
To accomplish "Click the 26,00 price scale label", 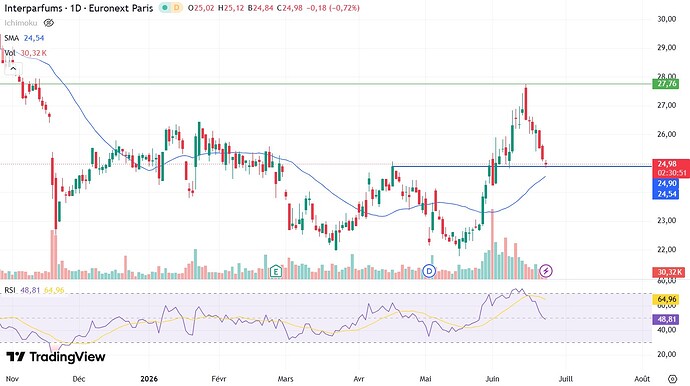I will tap(666, 134).
